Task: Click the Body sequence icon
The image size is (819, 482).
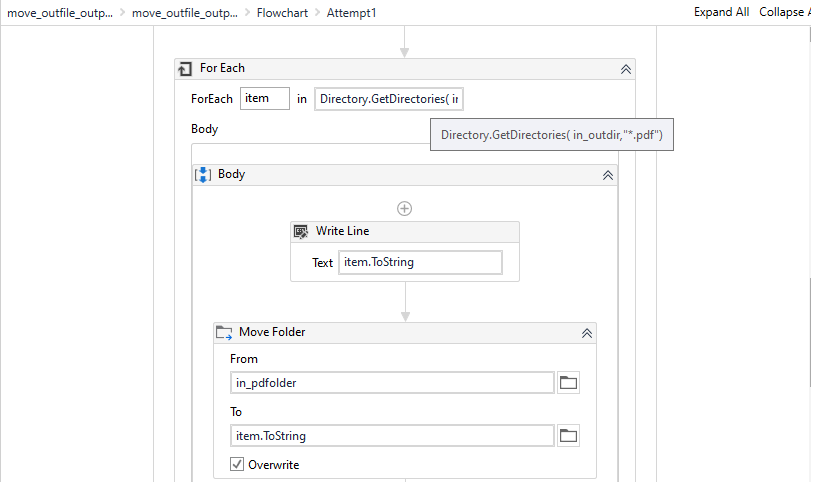Action: pos(202,174)
